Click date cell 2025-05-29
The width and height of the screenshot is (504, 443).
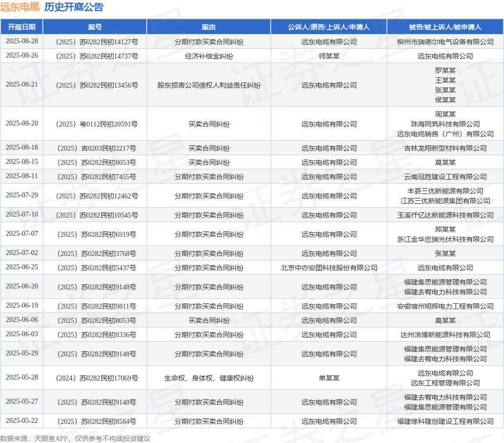(x=22, y=353)
